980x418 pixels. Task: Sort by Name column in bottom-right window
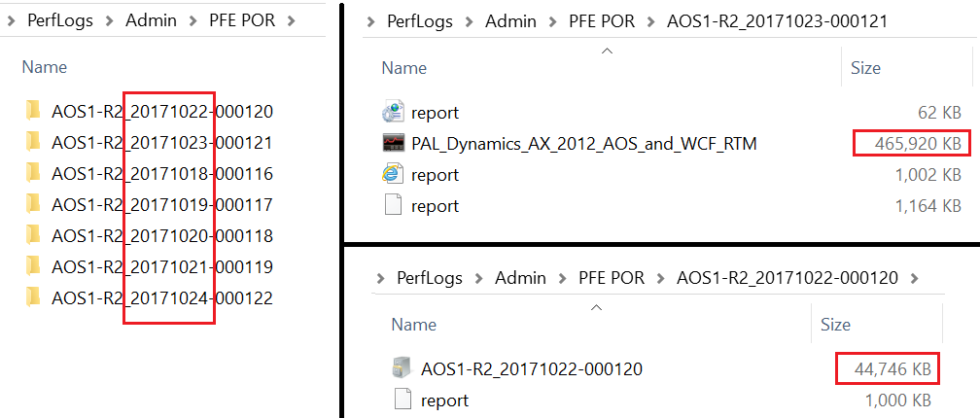point(414,325)
